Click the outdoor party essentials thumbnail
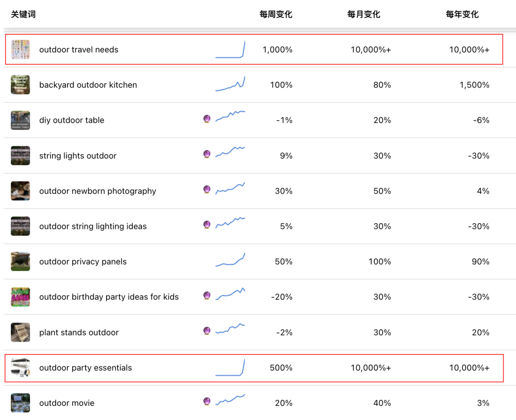The height and width of the screenshot is (420, 516). tap(21, 368)
